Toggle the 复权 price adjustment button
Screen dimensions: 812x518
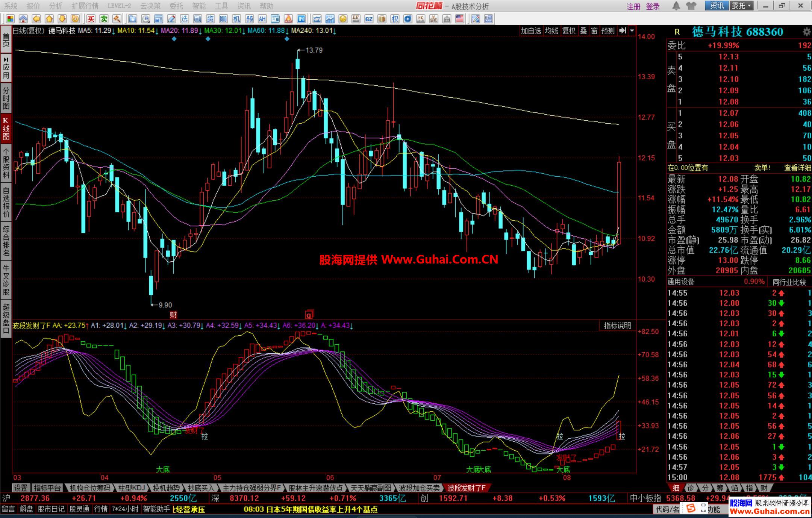[x=569, y=31]
